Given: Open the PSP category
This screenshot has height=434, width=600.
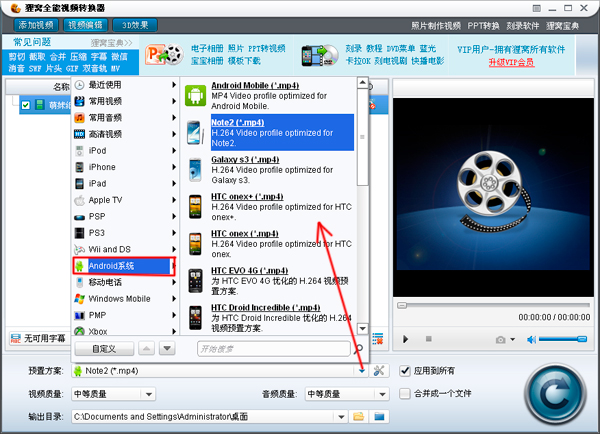Looking at the screenshot, I should (125, 216).
